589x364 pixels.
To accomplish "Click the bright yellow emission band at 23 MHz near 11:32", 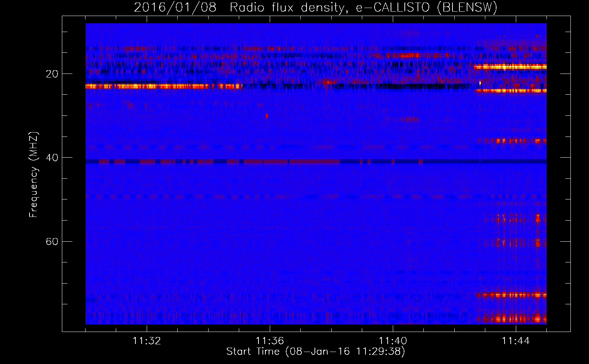I will tap(164, 86).
